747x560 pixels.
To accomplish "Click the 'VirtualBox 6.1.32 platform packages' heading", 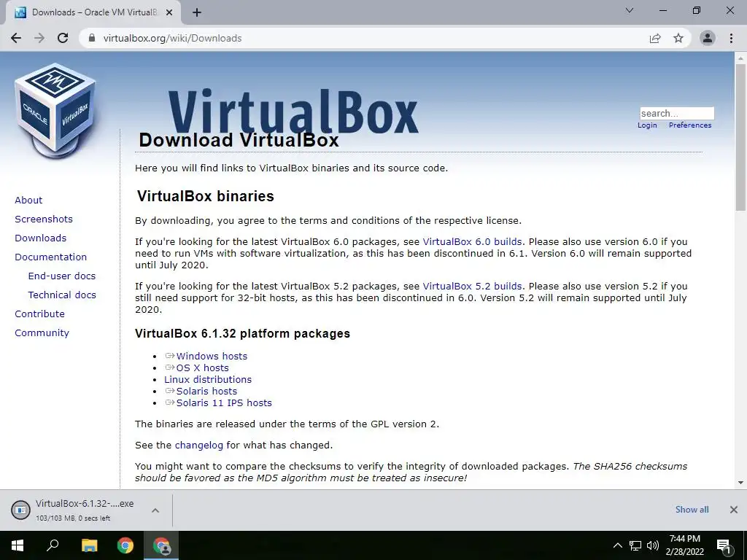I will coord(242,333).
